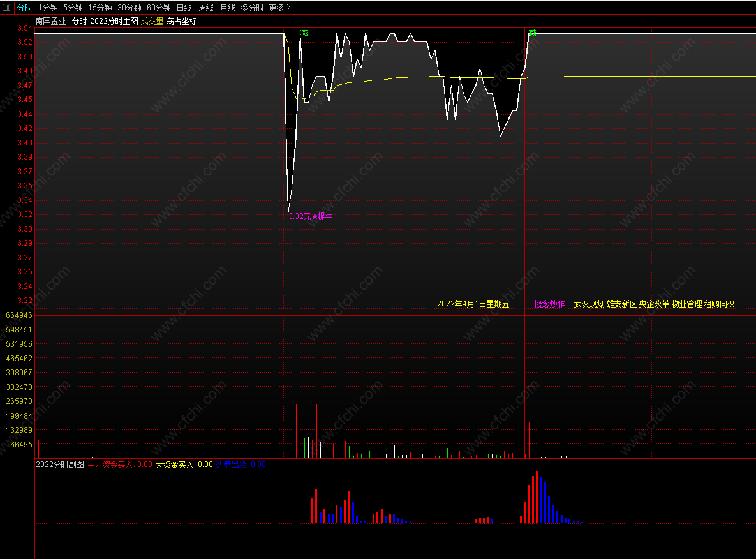Screen dimensions: 756x559
Task: Click the 洗盘出货 indicator value
Action: [x=241, y=465]
